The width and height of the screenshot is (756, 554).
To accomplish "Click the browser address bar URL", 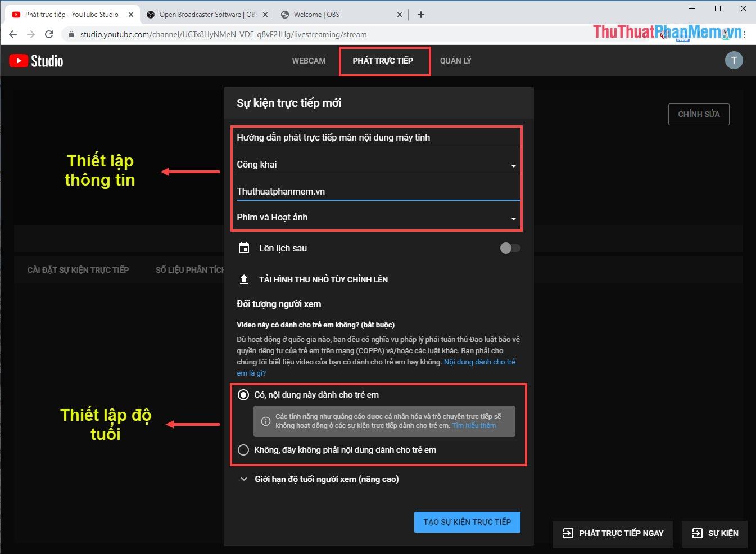I will (223, 34).
